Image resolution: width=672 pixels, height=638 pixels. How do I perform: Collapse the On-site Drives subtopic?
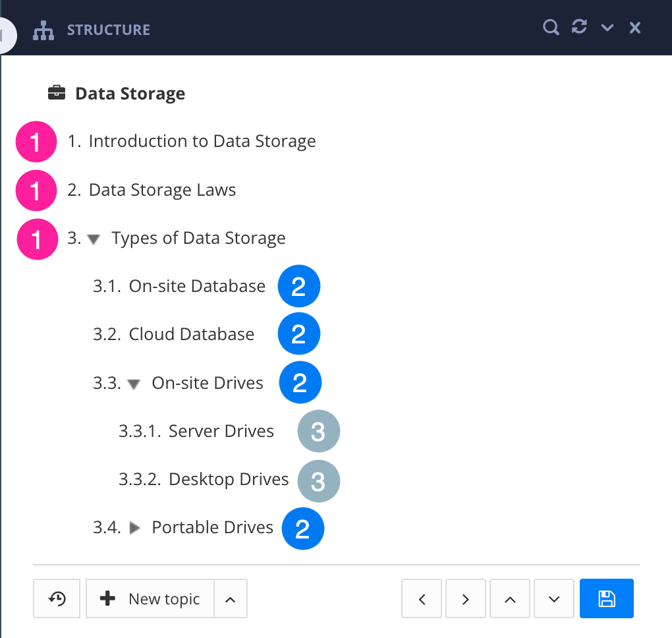pos(134,384)
